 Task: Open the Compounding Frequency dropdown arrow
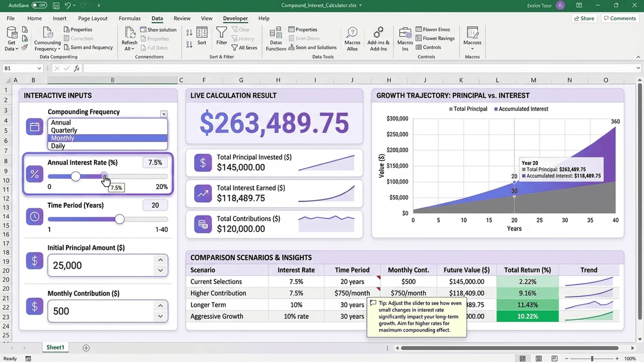[x=164, y=114]
